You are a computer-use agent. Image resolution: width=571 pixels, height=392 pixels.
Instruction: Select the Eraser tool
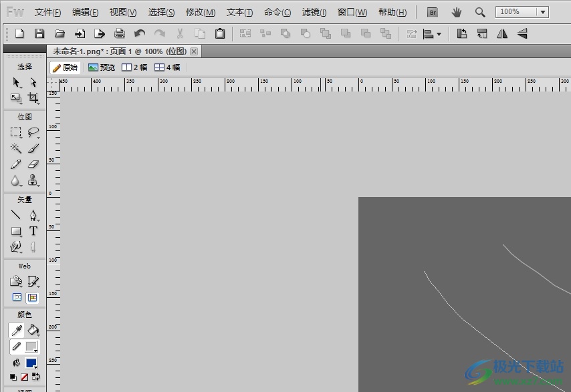click(x=33, y=164)
